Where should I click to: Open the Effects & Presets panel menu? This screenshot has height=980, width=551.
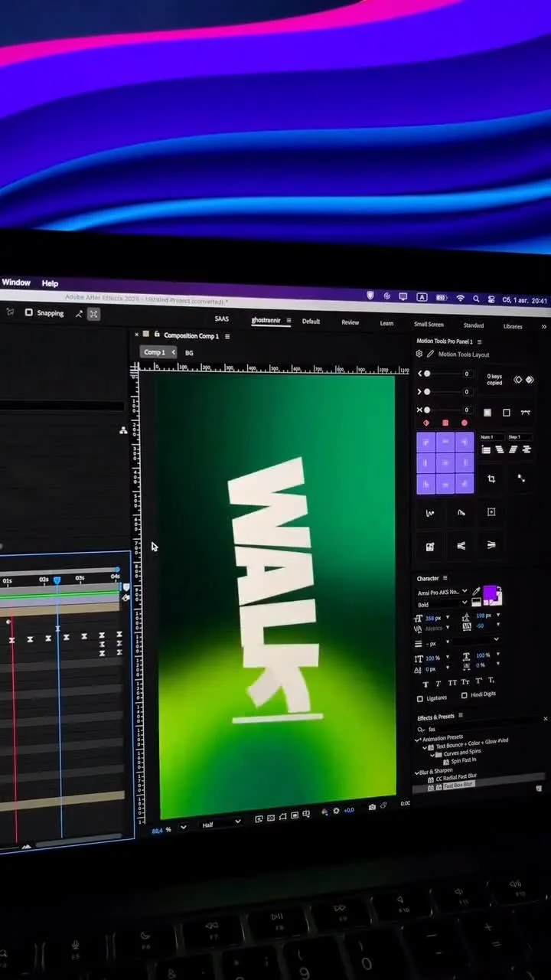[461, 716]
